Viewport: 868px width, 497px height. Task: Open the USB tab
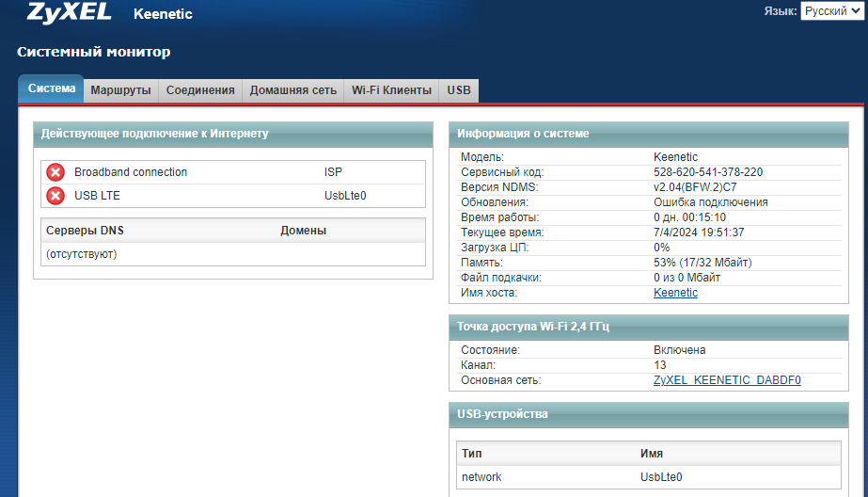pos(459,90)
